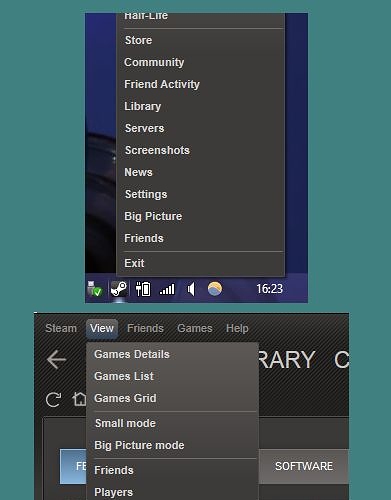391x500 pixels.
Task: Choose Big Picture mode in View menu
Action: [172, 445]
